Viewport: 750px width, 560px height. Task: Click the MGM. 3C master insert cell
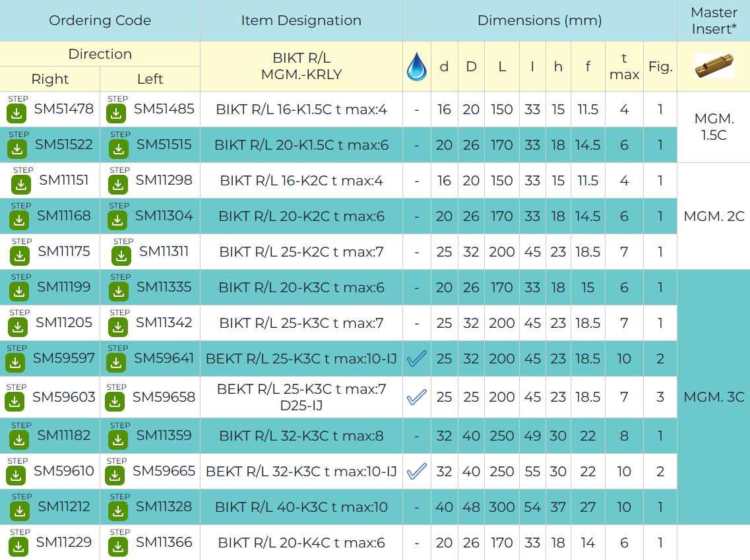click(714, 397)
